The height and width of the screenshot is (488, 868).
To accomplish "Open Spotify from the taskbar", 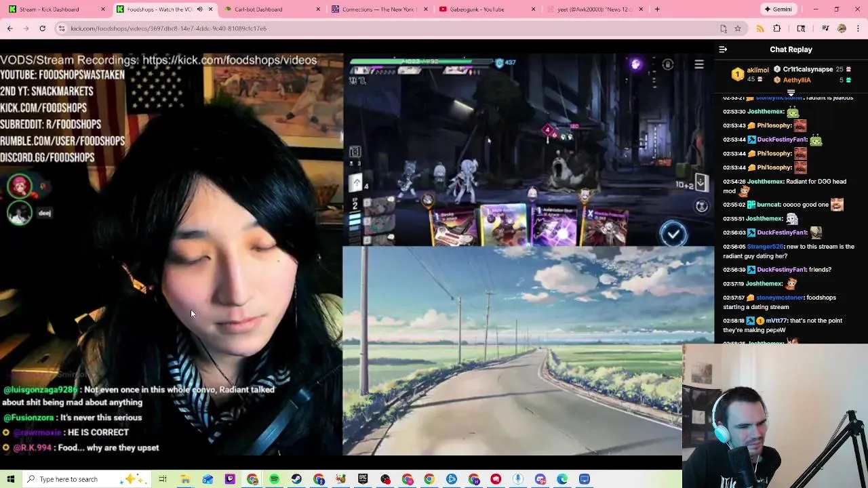I will click(x=274, y=479).
